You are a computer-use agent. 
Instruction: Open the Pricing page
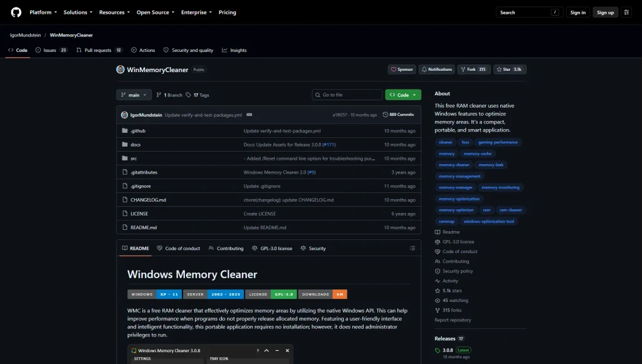[227, 13]
